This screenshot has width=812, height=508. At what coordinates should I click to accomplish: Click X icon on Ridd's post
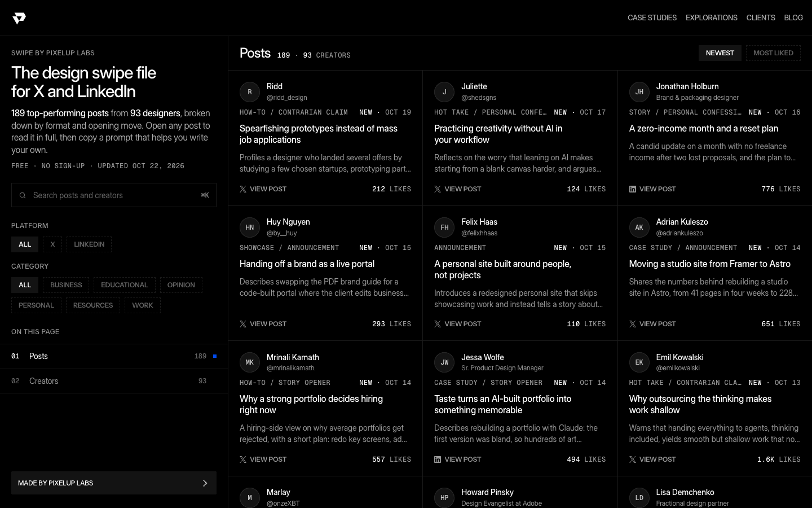click(243, 189)
